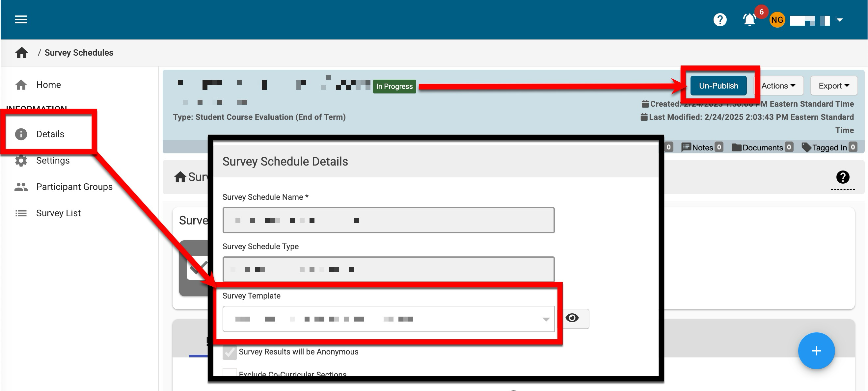Open the hamburger navigation menu
The height and width of the screenshot is (391, 868).
(21, 19)
